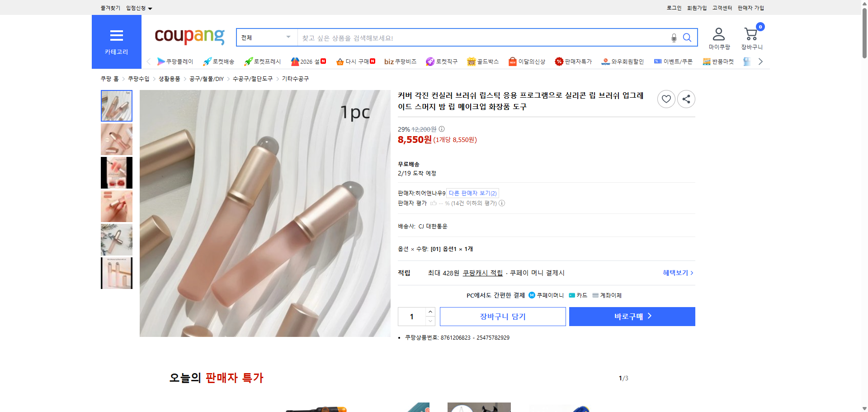Add product to wishlist with heart icon
Image resolution: width=868 pixels, height=412 pixels.
666,99
